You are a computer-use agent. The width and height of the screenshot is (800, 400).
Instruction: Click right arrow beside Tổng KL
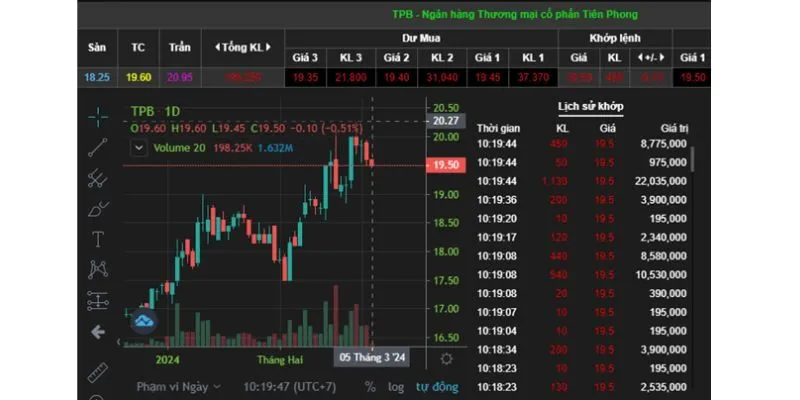click(267, 47)
